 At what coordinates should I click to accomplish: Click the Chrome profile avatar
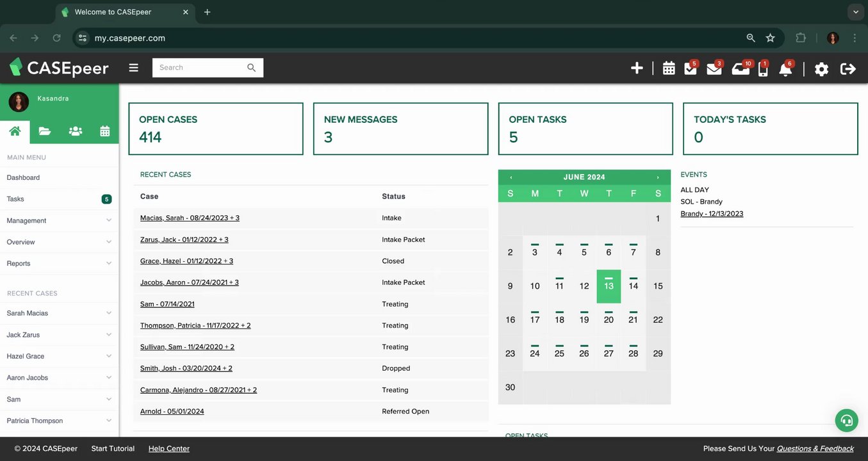833,38
